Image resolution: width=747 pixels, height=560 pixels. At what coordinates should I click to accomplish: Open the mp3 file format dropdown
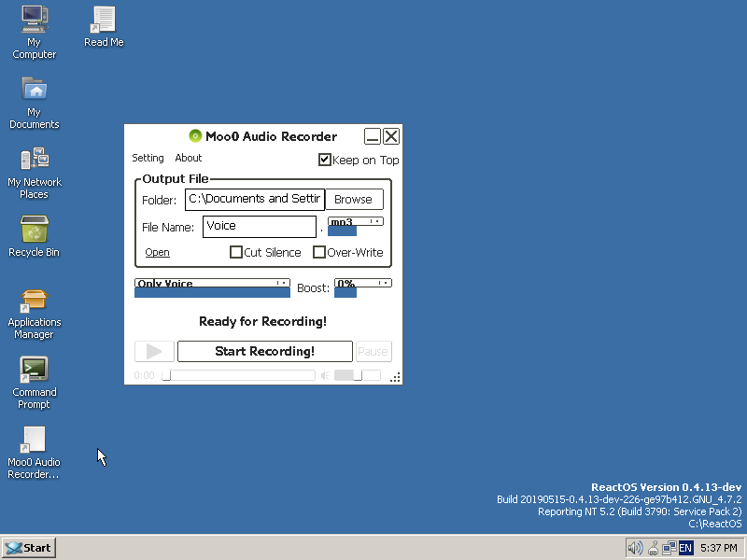(356, 222)
